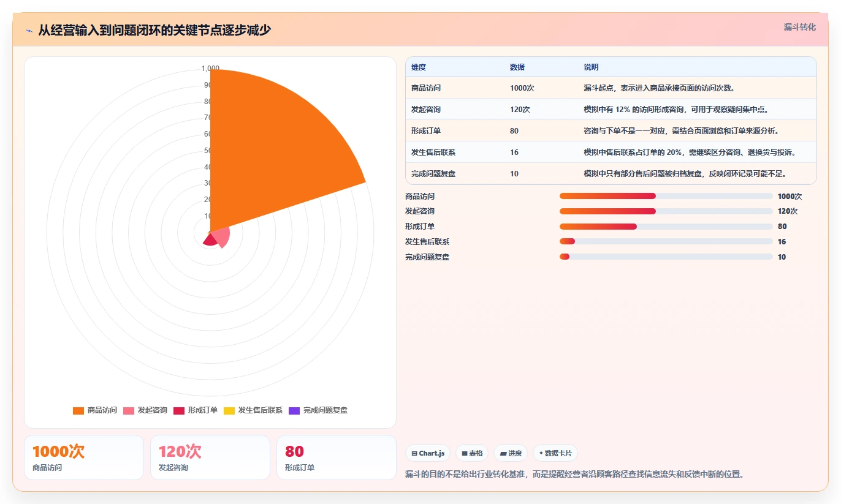This screenshot has height=504, width=841.
Task: Click the 发生售后联系 progress bar
Action: coord(666,242)
